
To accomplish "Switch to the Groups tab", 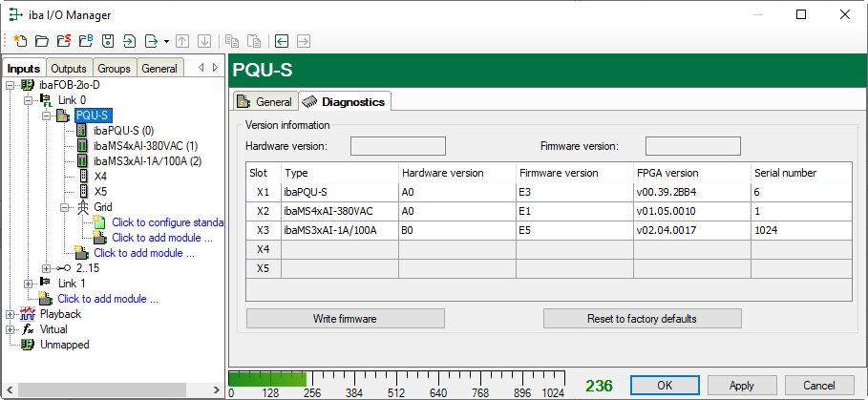I will tap(114, 69).
